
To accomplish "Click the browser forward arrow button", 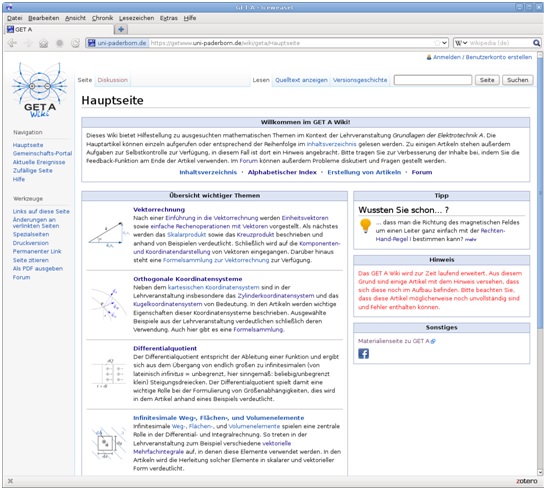I will pos(28,43).
